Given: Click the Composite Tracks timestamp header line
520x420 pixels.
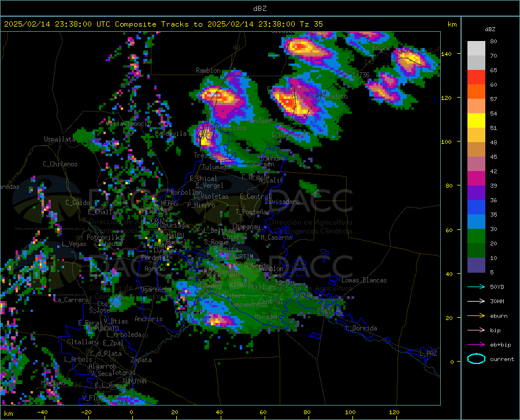Looking at the screenshot, I should point(163,24).
